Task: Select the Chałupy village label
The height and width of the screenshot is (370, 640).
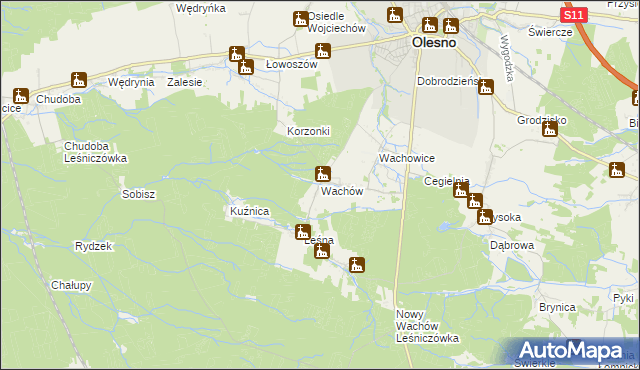Action: pyautogui.click(x=71, y=286)
